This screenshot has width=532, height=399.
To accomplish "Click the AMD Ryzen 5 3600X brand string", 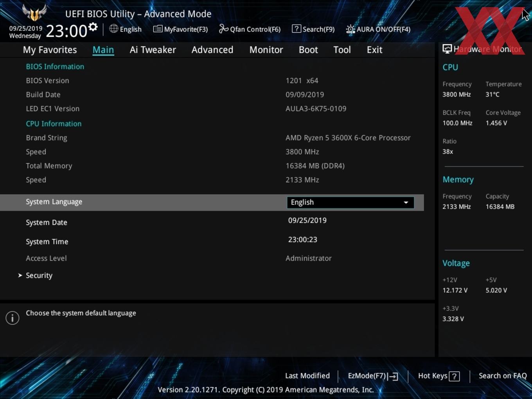I will pyautogui.click(x=348, y=138).
